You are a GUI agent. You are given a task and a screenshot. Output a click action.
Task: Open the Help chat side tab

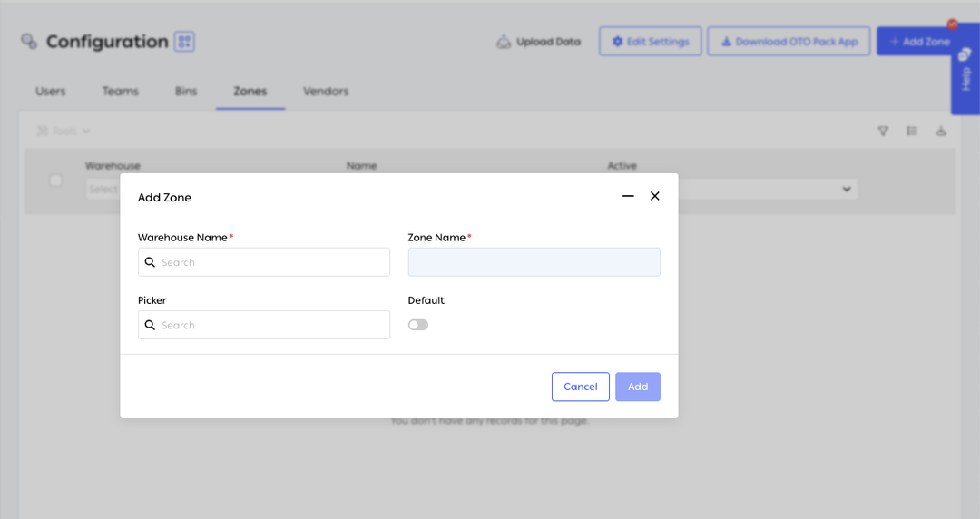pos(965,69)
